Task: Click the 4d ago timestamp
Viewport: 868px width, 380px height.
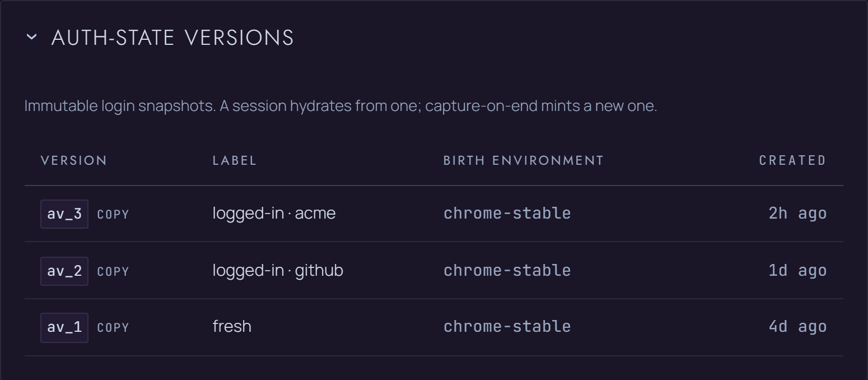Action: pyautogui.click(x=798, y=327)
